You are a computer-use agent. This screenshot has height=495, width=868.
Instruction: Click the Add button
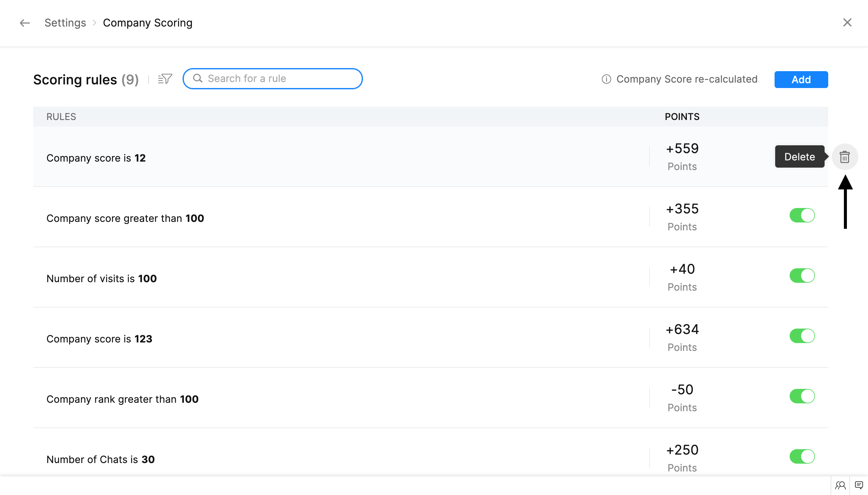click(x=801, y=80)
